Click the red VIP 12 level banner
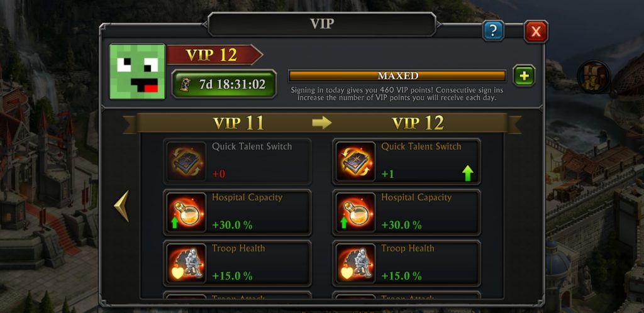Screen dimensions: 644x313 [x=214, y=55]
